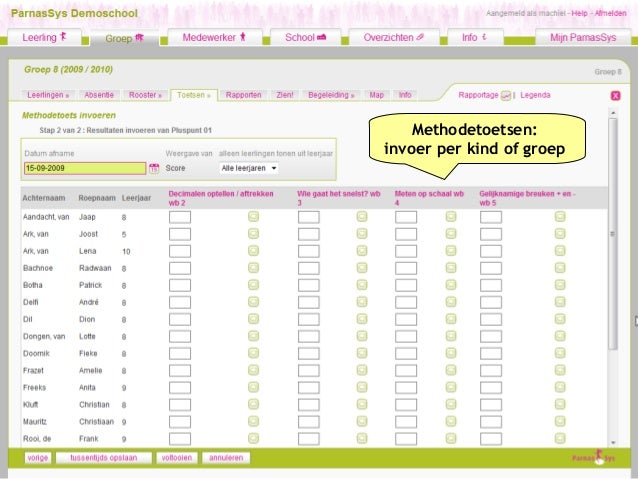
Task: Click the annuleren button
Action: (226, 458)
